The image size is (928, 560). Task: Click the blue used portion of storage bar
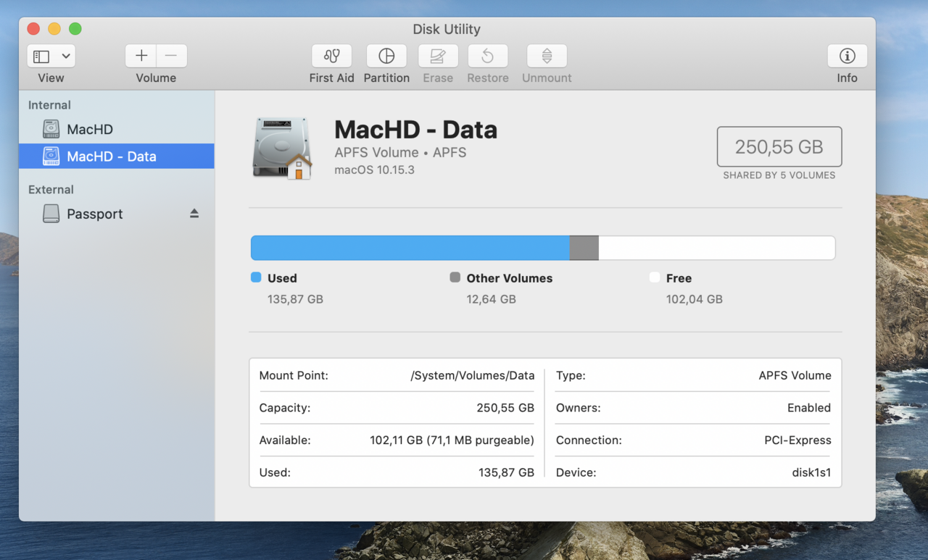point(410,248)
